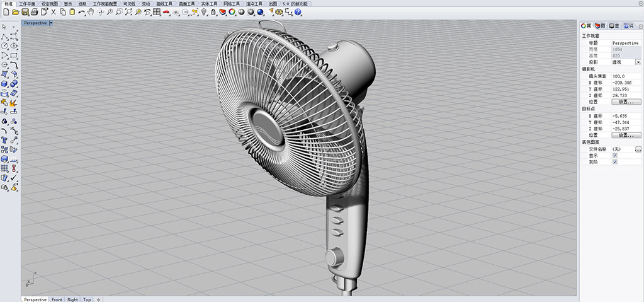Switch to the 设定视图 toolbar tab

point(50,3)
